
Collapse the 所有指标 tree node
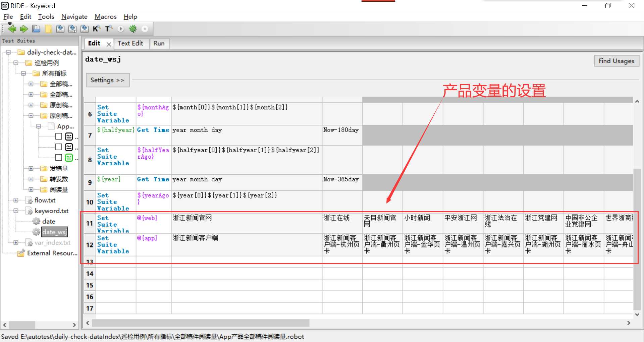pos(23,73)
